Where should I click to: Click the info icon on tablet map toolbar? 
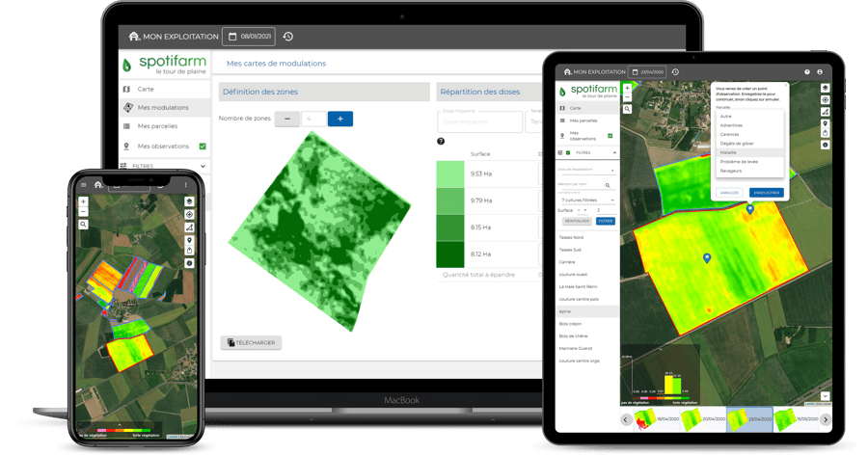coord(825,145)
